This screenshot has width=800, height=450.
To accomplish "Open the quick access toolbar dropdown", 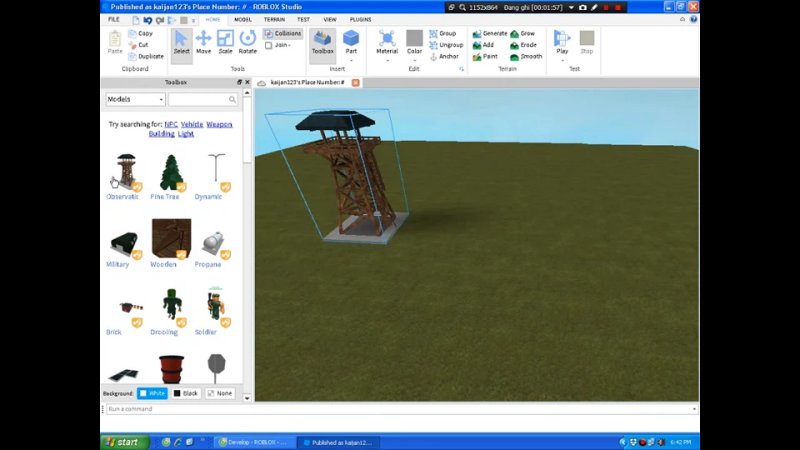I will [193, 20].
